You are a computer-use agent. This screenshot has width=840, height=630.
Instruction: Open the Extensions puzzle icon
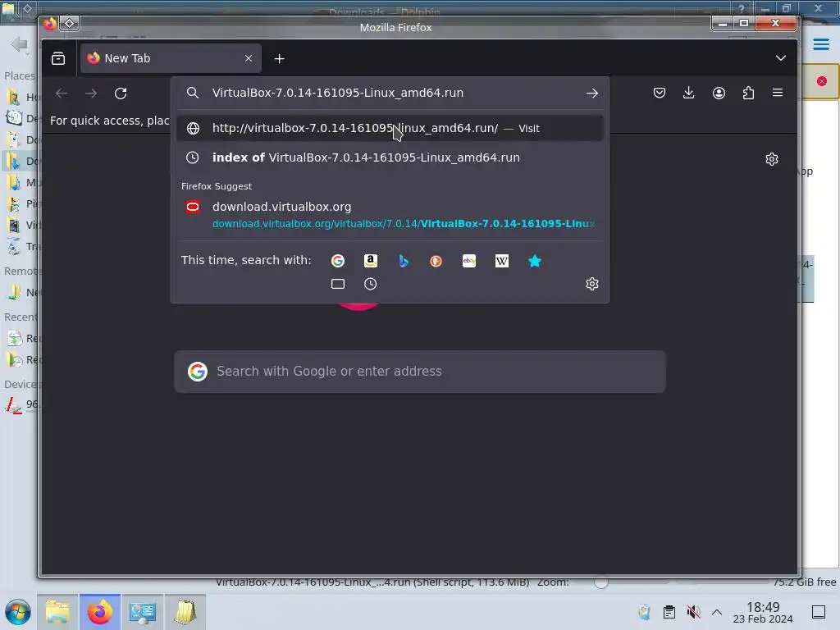[x=748, y=94]
